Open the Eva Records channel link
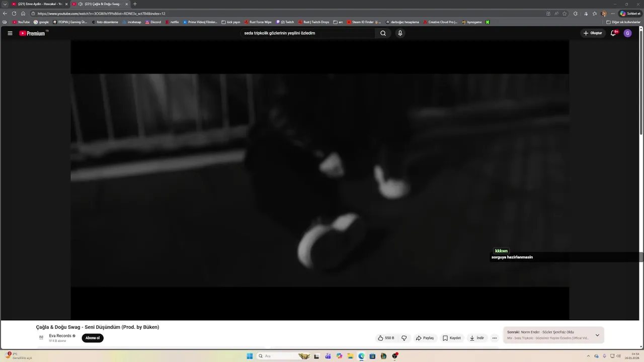Viewport: 644px width, 362px height. point(60,336)
